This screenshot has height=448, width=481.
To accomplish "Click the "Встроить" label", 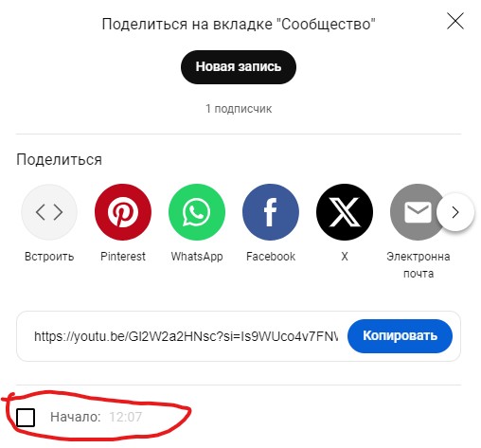I will pos(49,257).
